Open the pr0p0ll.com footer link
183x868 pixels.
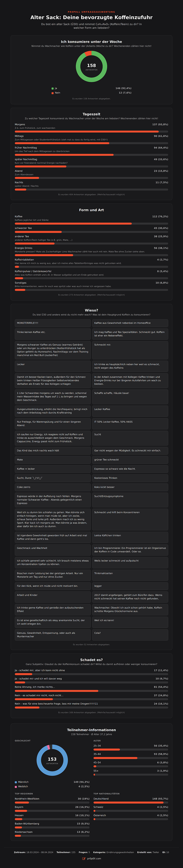pyautogui.click(x=94, y=859)
